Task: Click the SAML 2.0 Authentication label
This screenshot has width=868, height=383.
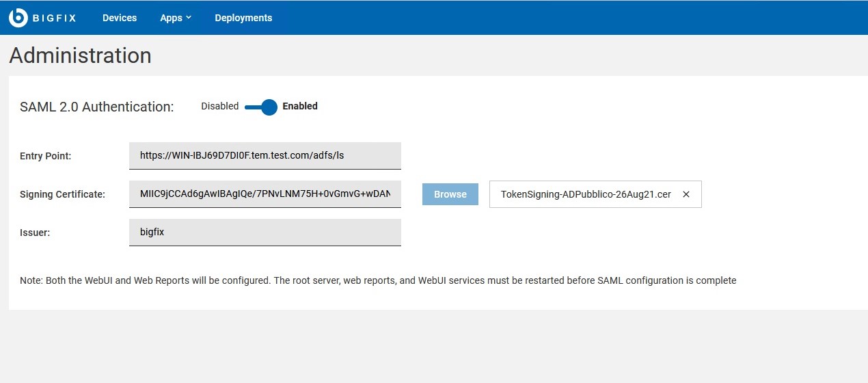Action: tap(97, 107)
